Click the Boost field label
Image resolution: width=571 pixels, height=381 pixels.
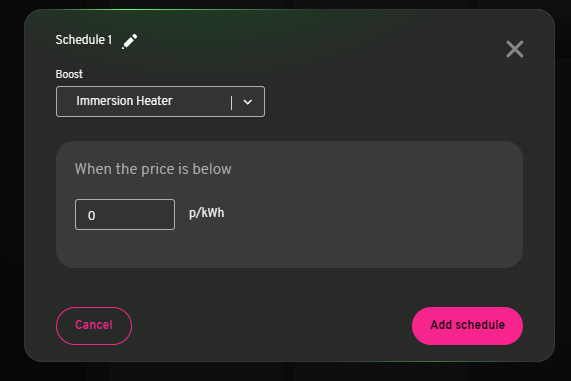click(69, 74)
